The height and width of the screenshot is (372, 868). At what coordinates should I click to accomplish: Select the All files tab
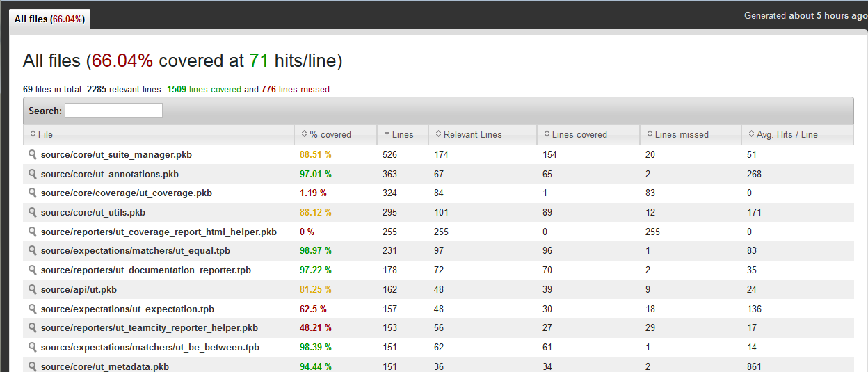click(49, 19)
